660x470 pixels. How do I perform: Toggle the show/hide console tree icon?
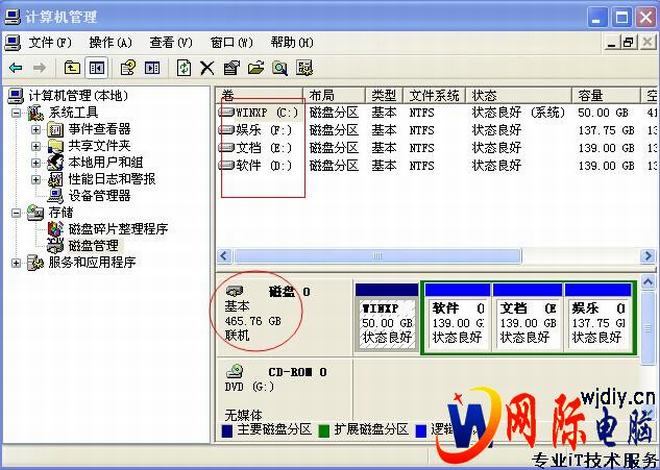click(97, 68)
